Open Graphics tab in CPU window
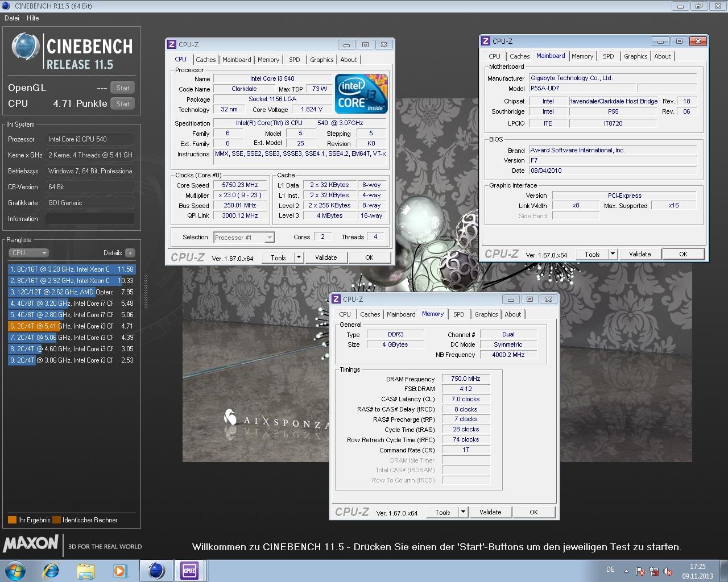The width and height of the screenshot is (728, 582). pos(322,60)
